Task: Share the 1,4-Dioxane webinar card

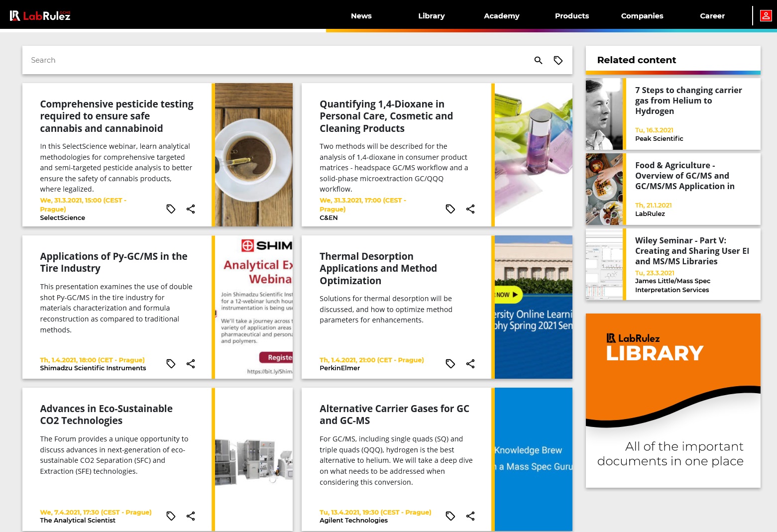Action: (470, 209)
